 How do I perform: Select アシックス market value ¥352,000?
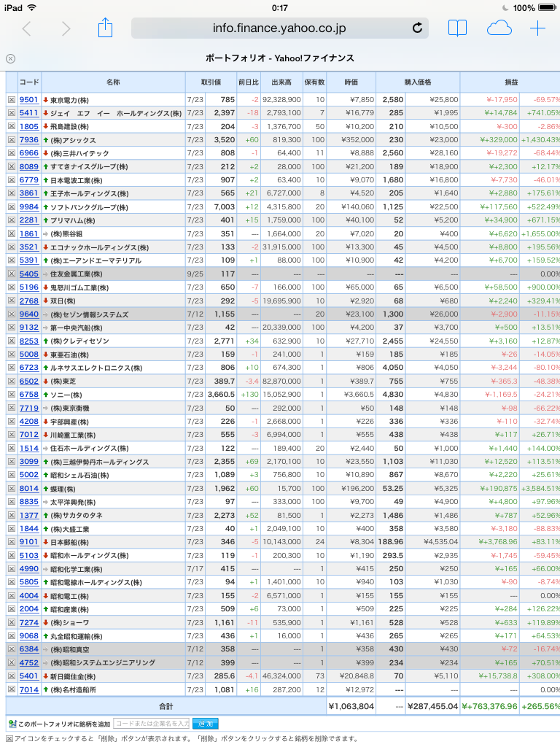tap(357, 139)
